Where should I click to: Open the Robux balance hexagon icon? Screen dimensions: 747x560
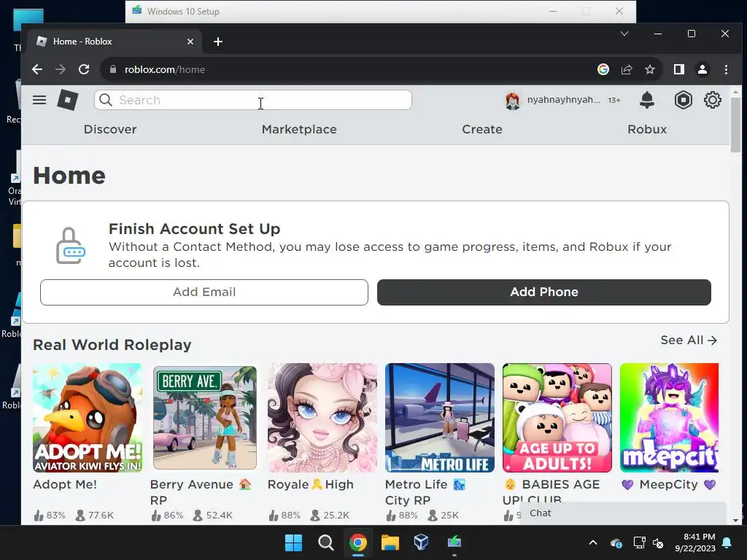(x=683, y=100)
